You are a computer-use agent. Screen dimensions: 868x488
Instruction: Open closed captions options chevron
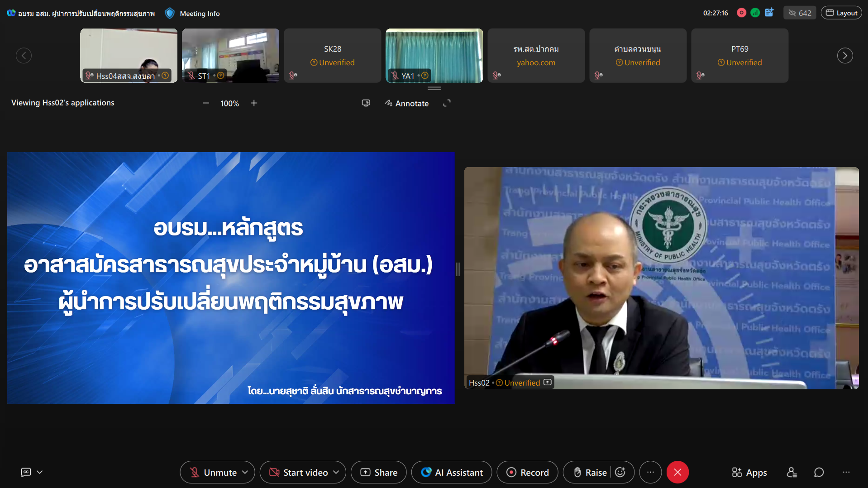click(40, 472)
